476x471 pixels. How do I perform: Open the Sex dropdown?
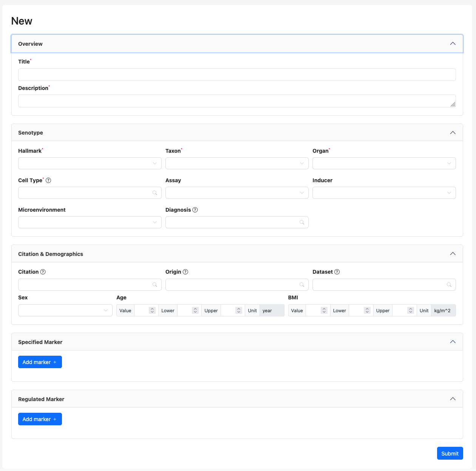click(65, 310)
